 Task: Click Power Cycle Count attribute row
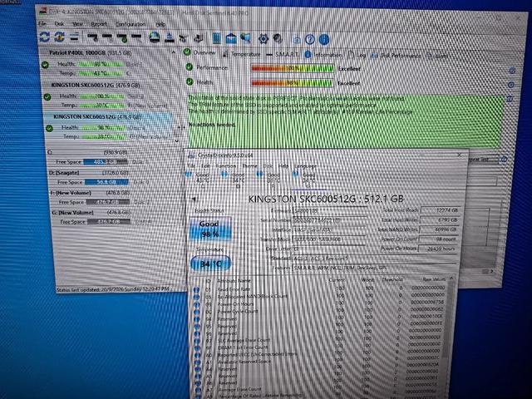pos(319,311)
